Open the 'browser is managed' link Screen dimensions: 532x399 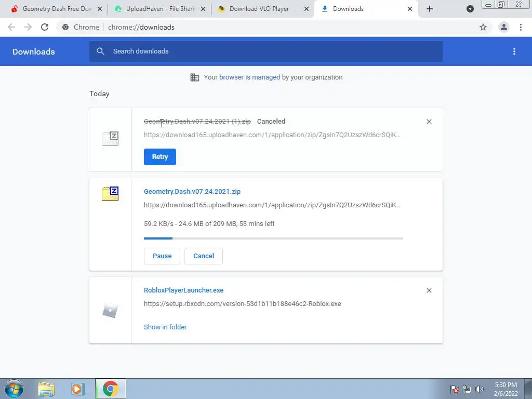coord(250,77)
